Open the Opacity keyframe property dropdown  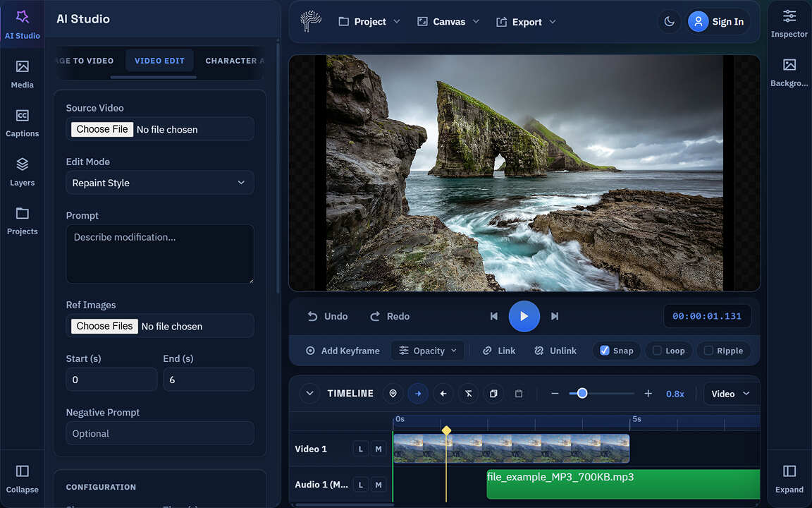tap(427, 350)
